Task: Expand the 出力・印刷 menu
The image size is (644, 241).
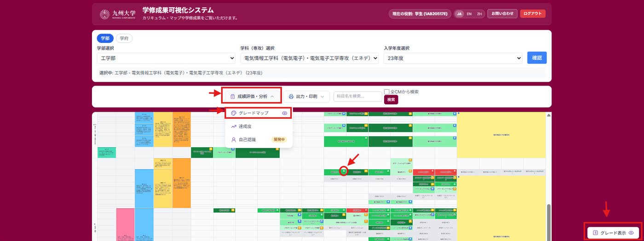Action: click(306, 97)
